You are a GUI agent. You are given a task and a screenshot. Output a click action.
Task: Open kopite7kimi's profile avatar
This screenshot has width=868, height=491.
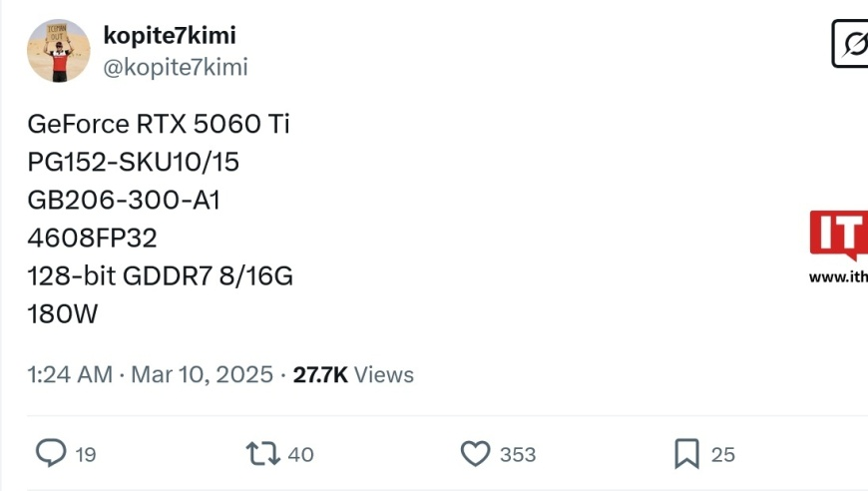pyautogui.click(x=59, y=51)
